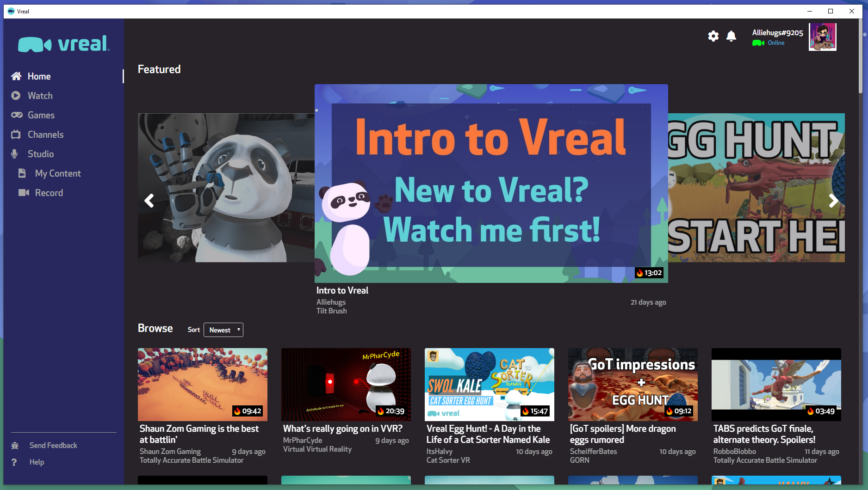Open settings via the gear icon
The image size is (868, 490).
[713, 36]
